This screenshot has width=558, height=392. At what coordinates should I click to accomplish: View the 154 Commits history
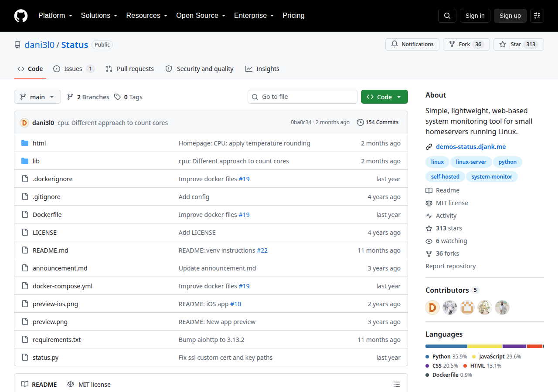378,122
